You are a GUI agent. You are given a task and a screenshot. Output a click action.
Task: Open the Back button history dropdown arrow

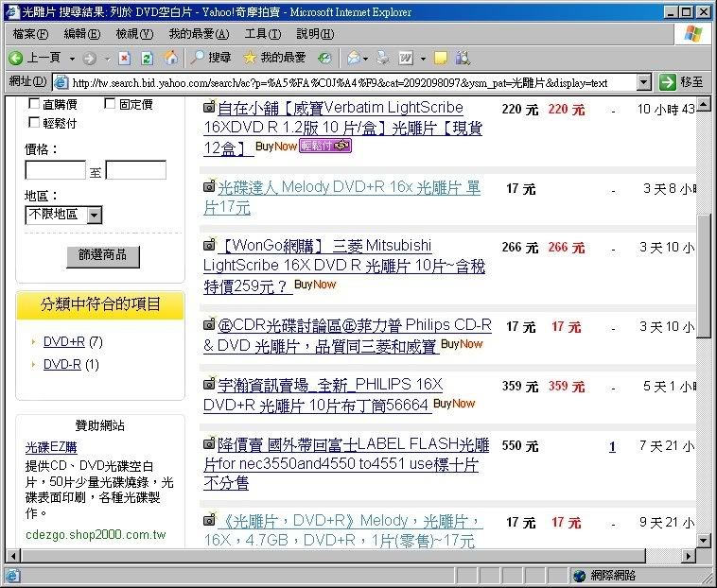point(72,59)
